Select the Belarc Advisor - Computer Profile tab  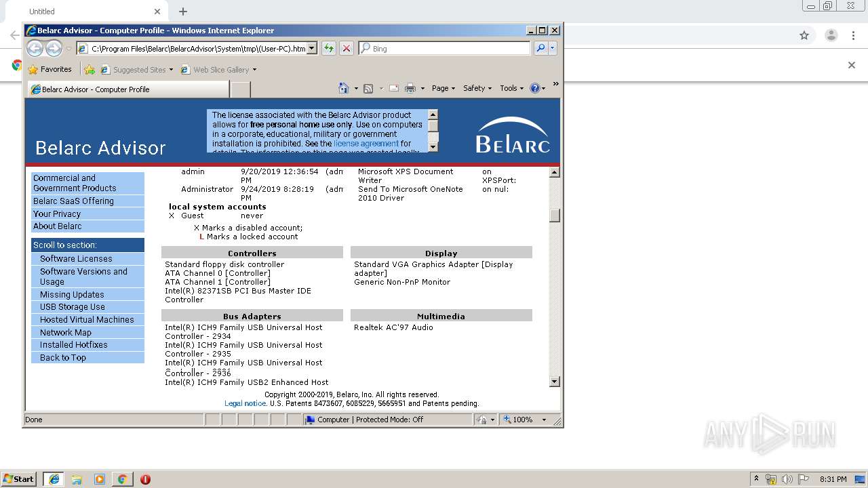coord(128,89)
